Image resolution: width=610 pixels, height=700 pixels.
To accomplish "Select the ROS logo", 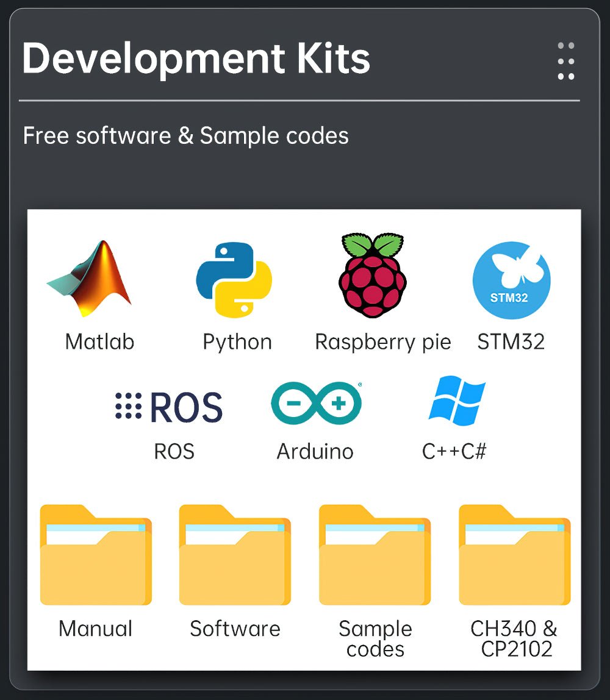I will (x=169, y=407).
